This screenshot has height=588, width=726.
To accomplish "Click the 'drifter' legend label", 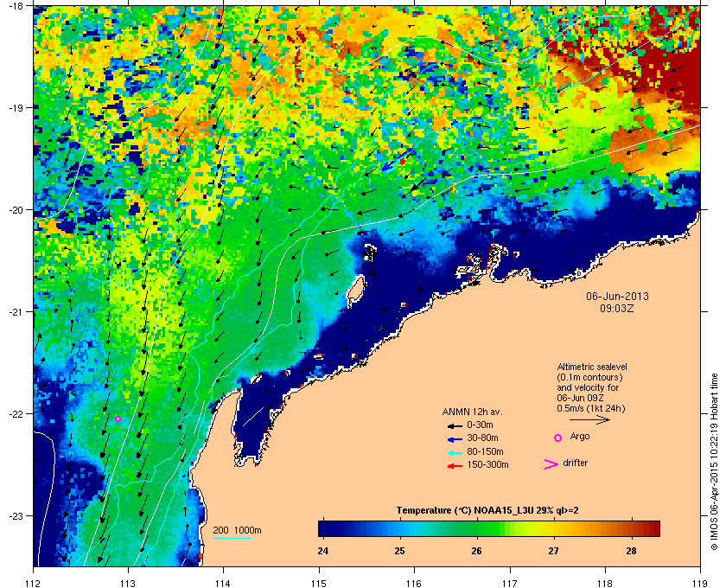I will [575, 463].
